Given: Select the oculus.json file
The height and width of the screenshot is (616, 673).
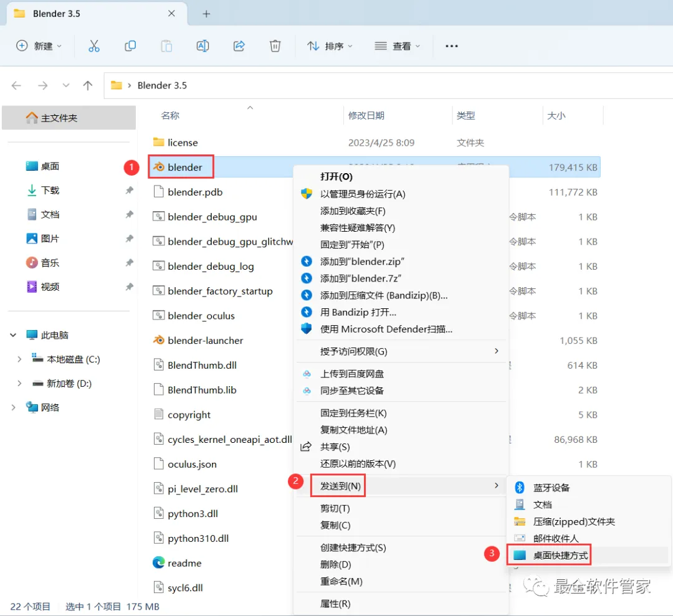Looking at the screenshot, I should 184,464.
